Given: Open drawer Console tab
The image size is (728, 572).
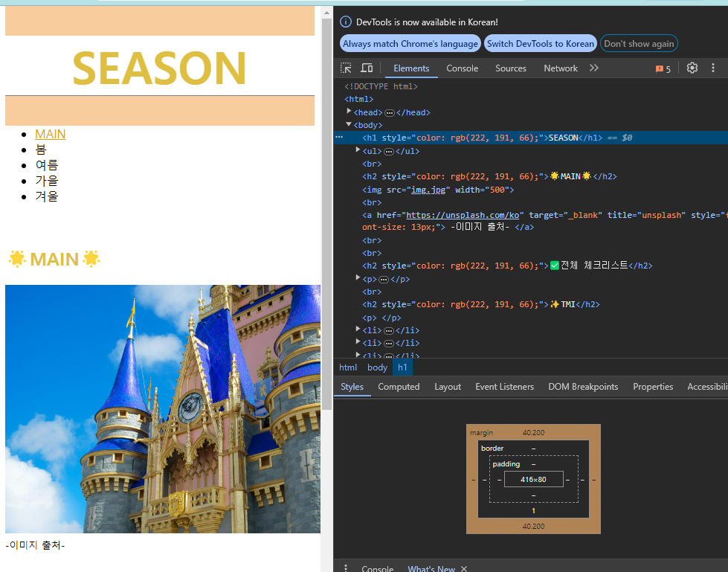Looking at the screenshot, I should [x=378, y=568].
